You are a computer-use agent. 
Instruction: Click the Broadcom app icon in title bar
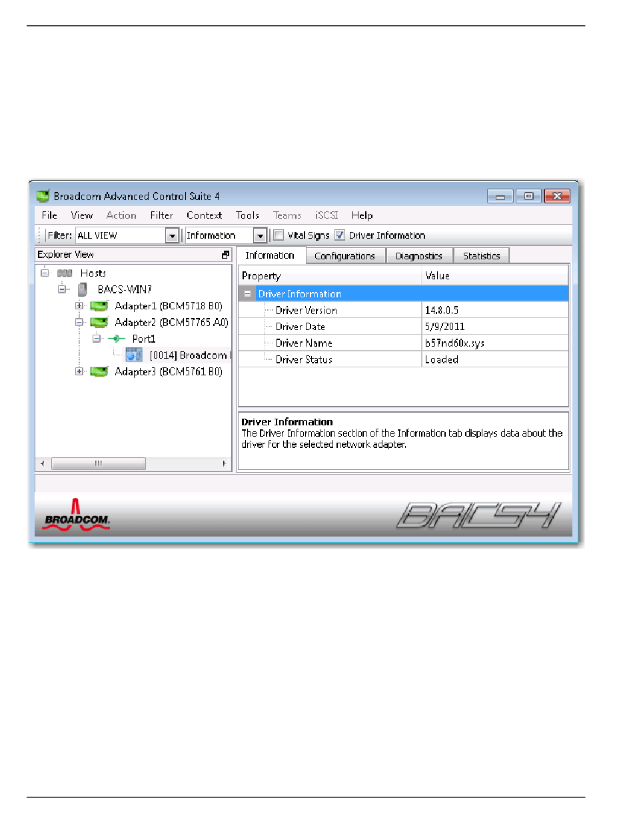coord(43,196)
